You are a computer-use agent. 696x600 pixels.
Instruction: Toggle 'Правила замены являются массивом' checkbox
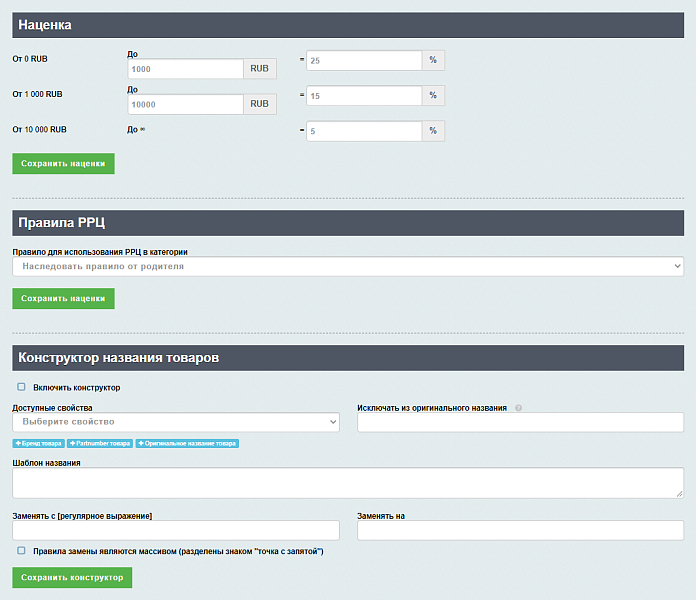[x=22, y=550]
